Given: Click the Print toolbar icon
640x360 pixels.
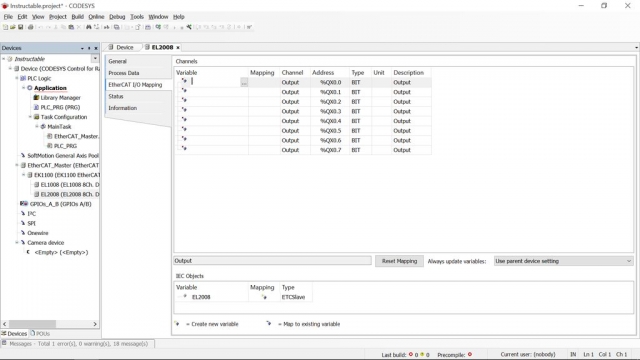Looking at the screenshot, I should pyautogui.click(x=31, y=27).
